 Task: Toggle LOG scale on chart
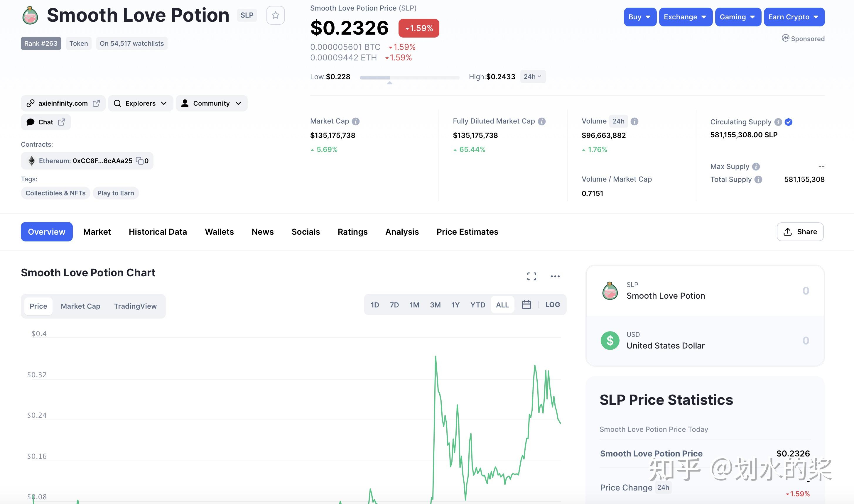pyautogui.click(x=552, y=305)
